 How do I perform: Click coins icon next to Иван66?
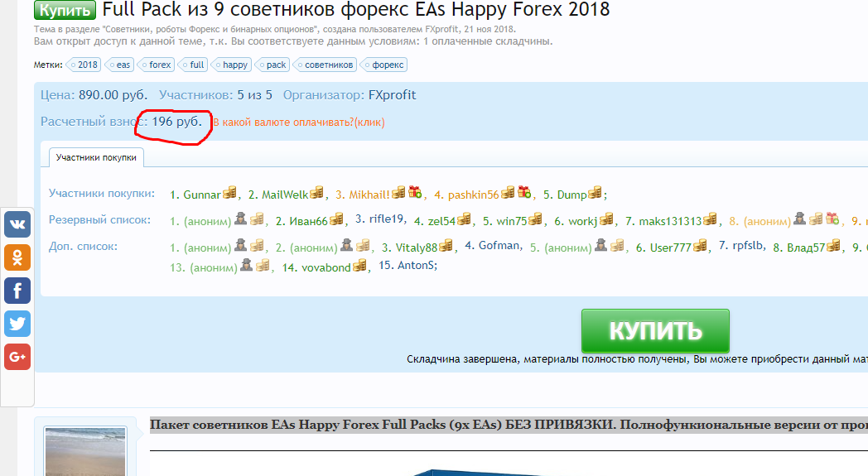(x=336, y=219)
